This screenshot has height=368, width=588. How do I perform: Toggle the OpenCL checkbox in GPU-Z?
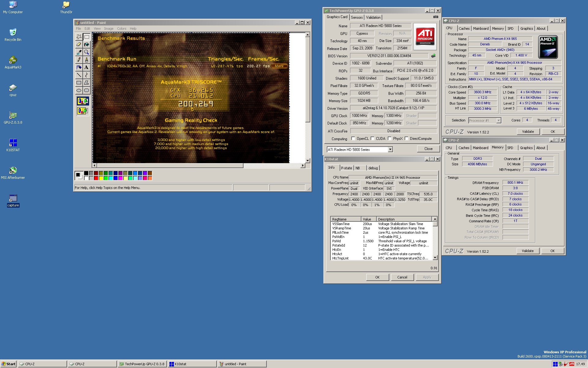(353, 139)
